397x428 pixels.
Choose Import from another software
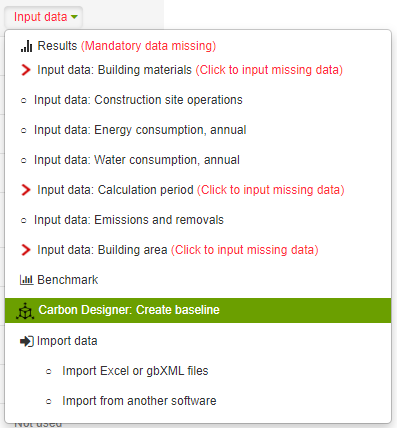tap(139, 401)
